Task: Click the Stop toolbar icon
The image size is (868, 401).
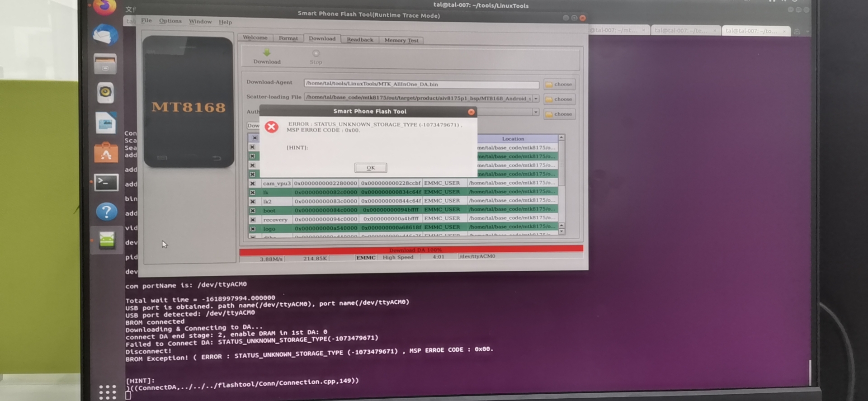Action: pyautogui.click(x=316, y=53)
